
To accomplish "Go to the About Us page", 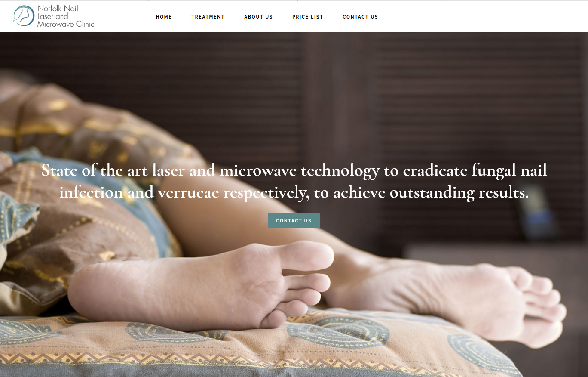I will click(258, 17).
